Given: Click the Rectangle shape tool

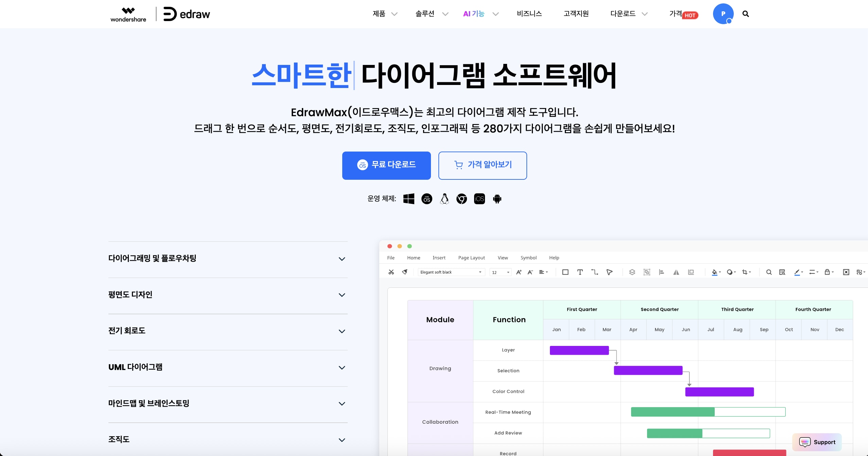Looking at the screenshot, I should click(565, 272).
